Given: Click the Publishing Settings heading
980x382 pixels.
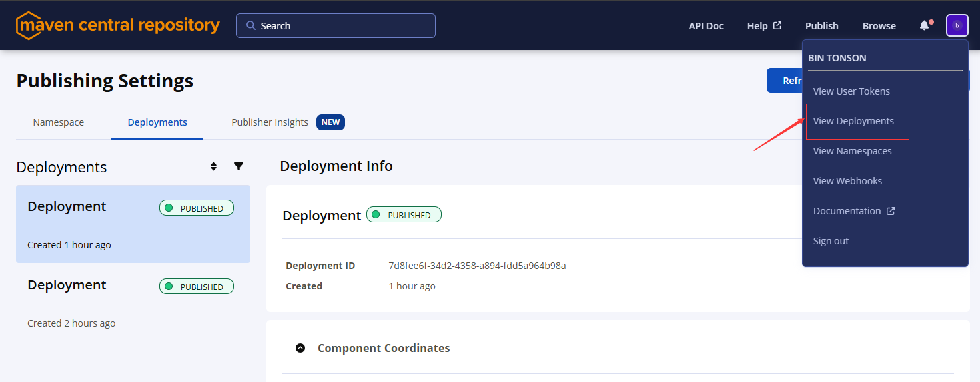Looking at the screenshot, I should pyautogui.click(x=105, y=81).
